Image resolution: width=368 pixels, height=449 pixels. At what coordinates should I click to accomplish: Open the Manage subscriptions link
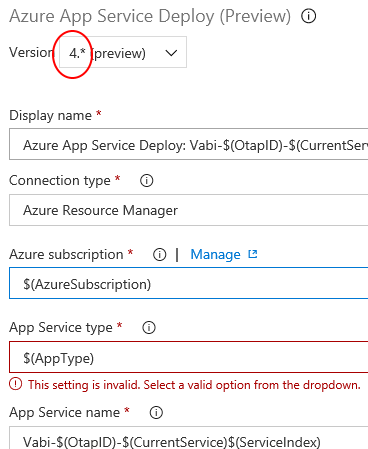215,255
